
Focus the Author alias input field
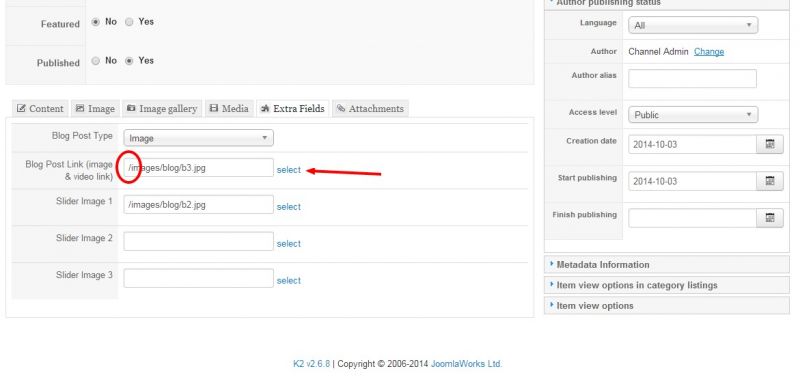(692, 79)
